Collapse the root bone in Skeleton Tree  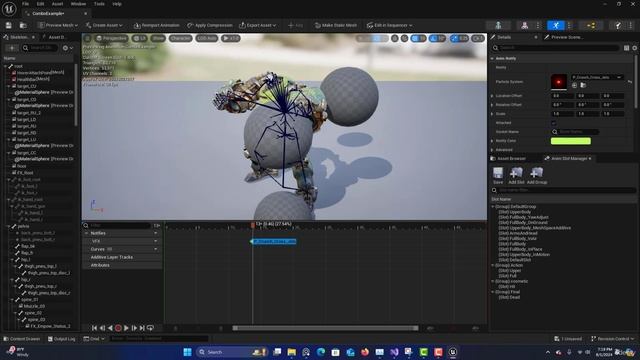[6, 66]
